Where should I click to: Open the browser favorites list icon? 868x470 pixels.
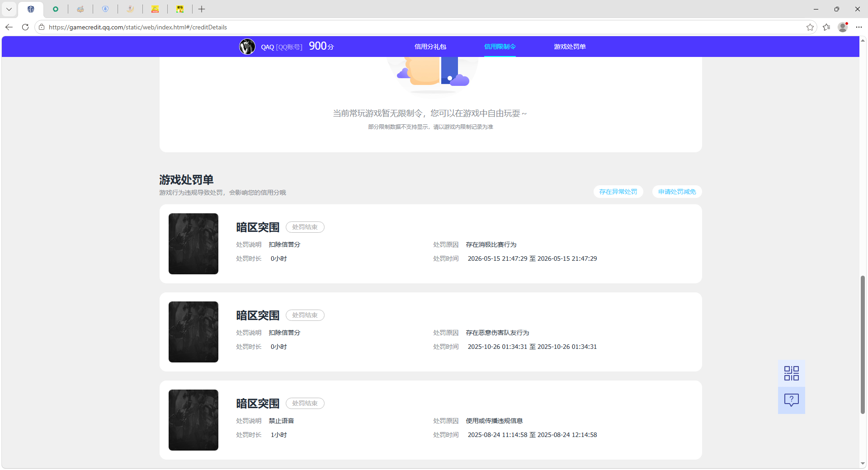click(x=826, y=27)
